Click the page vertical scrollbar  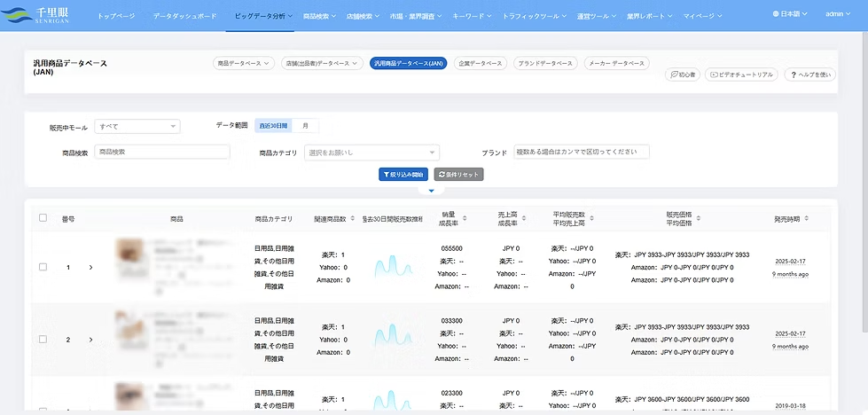(864, 183)
